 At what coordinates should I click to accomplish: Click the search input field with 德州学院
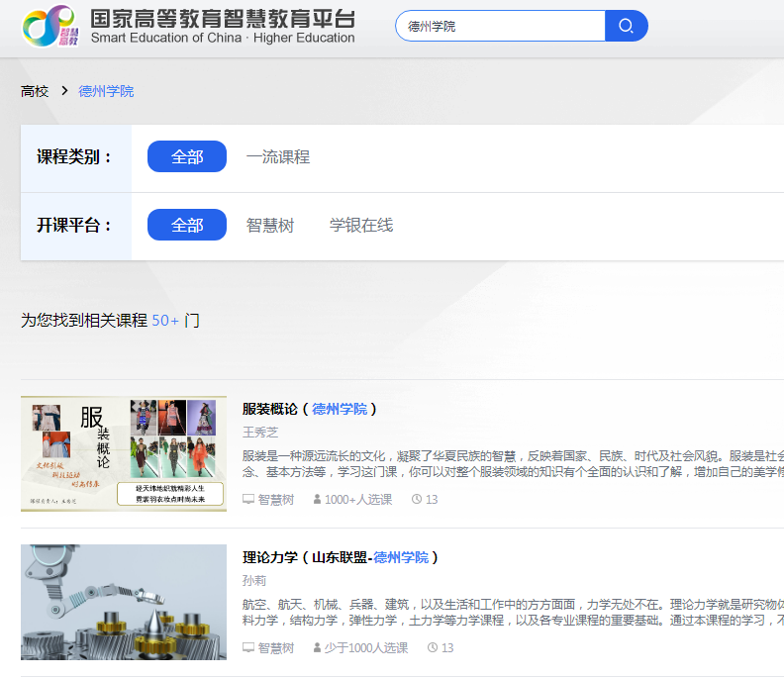[500, 26]
